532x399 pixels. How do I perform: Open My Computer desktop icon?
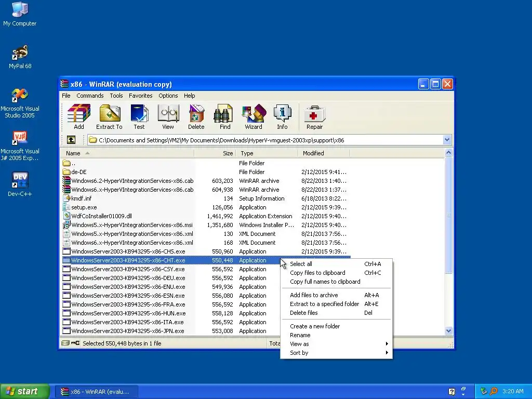pyautogui.click(x=20, y=14)
